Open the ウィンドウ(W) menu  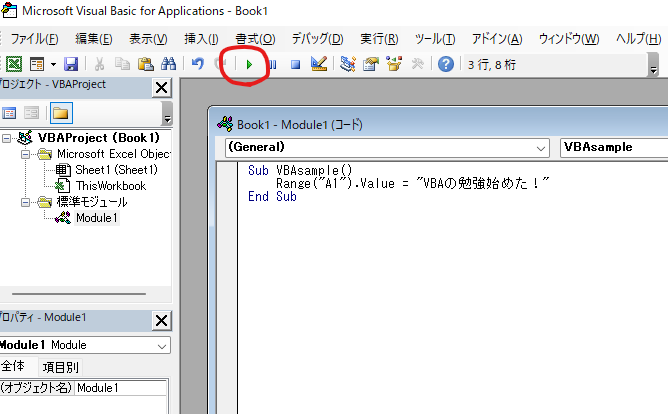(x=569, y=39)
